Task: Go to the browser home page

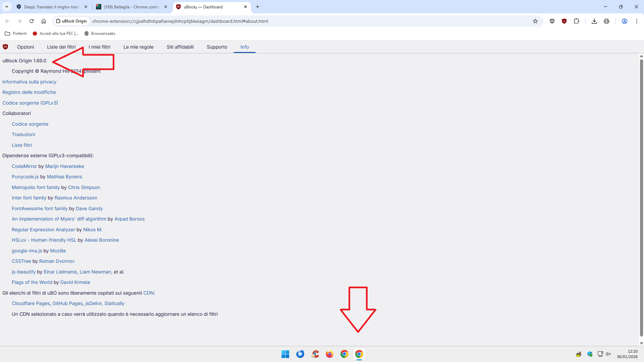Action: pos(44,21)
